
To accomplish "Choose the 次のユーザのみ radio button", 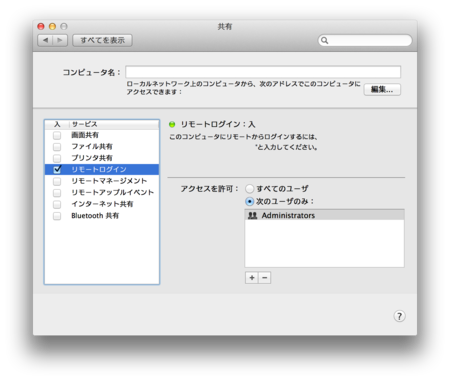I will coord(250,202).
